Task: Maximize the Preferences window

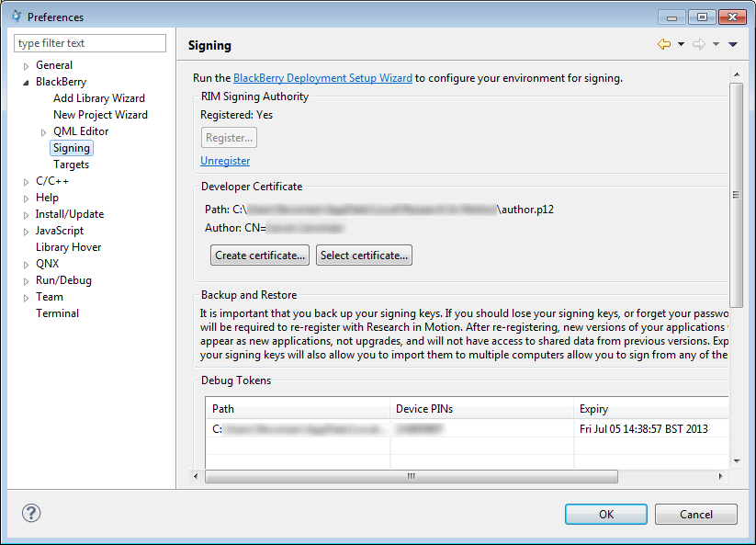Action: pyautogui.click(x=702, y=17)
